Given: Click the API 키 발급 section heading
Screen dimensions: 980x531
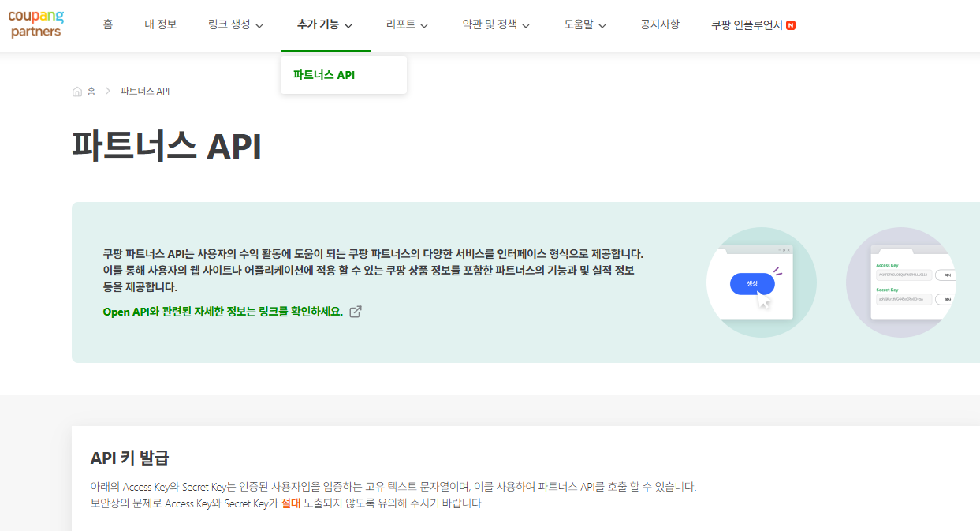Looking at the screenshot, I should [130, 458].
